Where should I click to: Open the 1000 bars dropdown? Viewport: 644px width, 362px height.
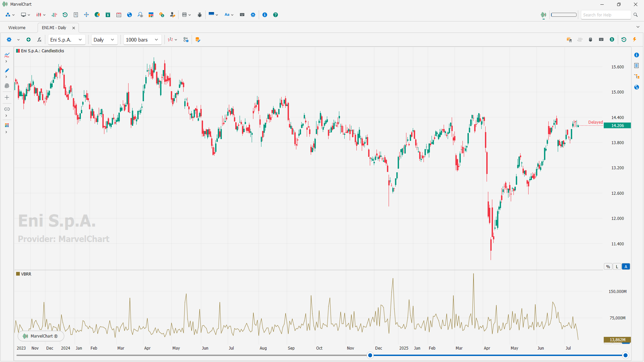click(142, 40)
